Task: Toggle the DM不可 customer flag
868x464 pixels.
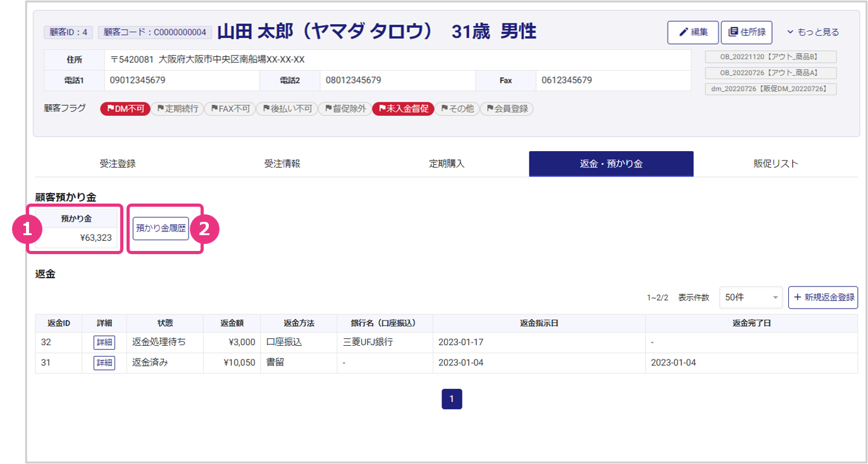Action: (x=125, y=109)
